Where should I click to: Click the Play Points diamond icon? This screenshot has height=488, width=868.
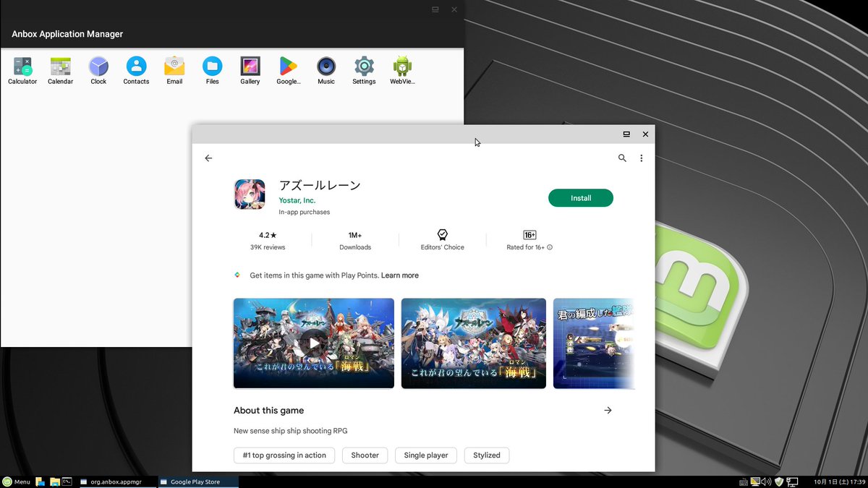[237, 275]
